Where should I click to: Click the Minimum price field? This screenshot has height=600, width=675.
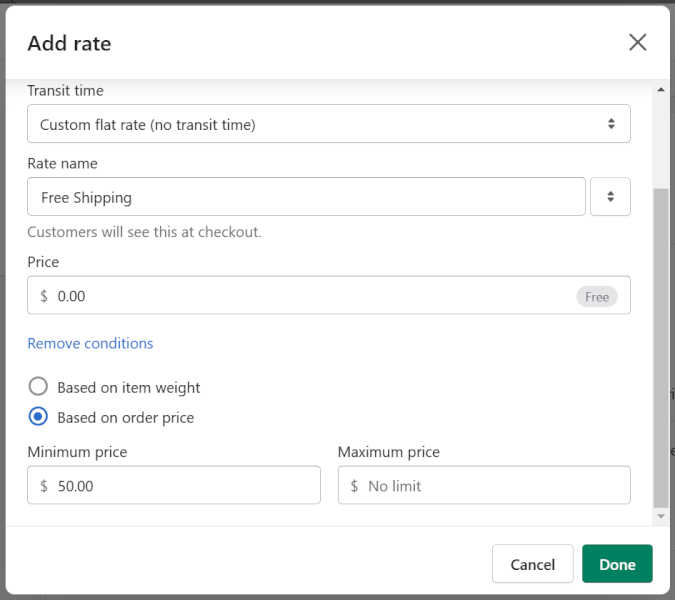pyautogui.click(x=174, y=485)
